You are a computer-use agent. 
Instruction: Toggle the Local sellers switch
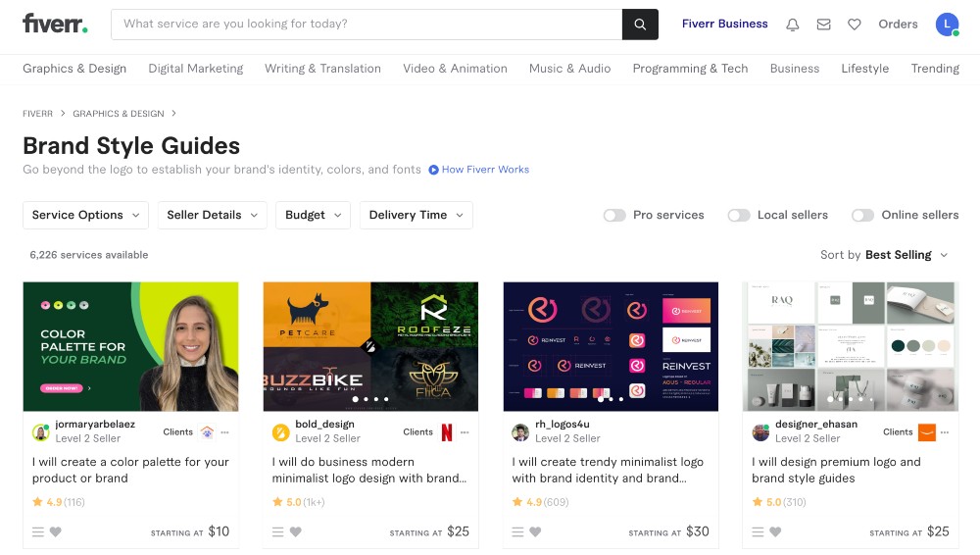pyautogui.click(x=739, y=216)
